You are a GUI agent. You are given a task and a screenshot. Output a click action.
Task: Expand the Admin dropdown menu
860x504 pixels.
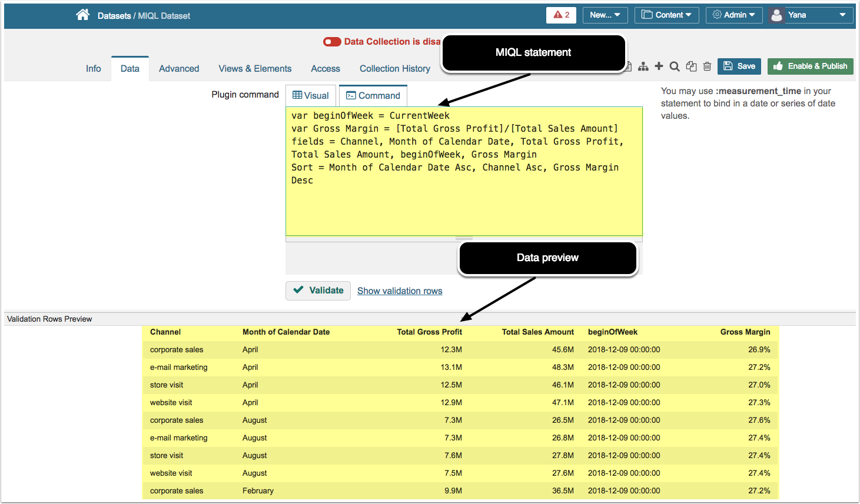[x=733, y=15]
